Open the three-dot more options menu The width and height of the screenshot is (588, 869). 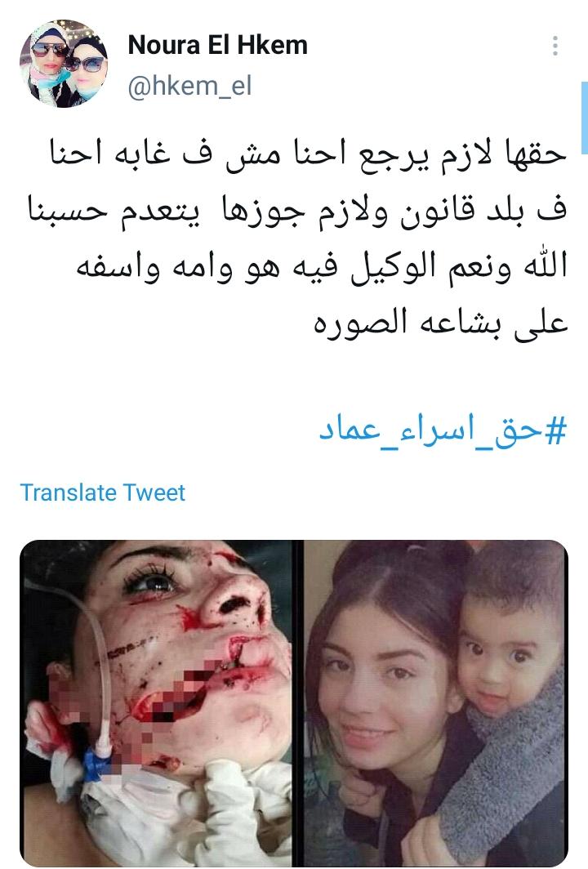coord(555,46)
